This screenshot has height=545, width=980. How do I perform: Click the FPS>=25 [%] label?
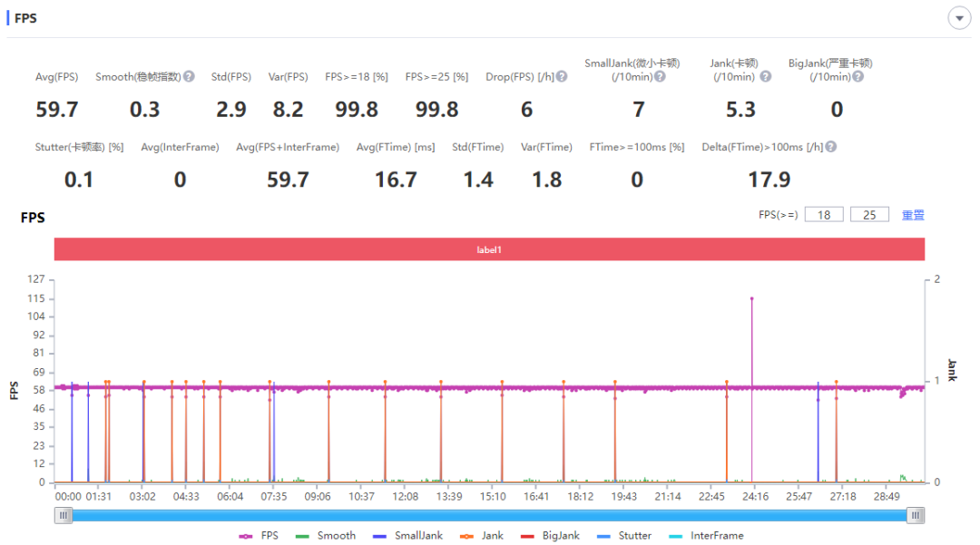[436, 77]
